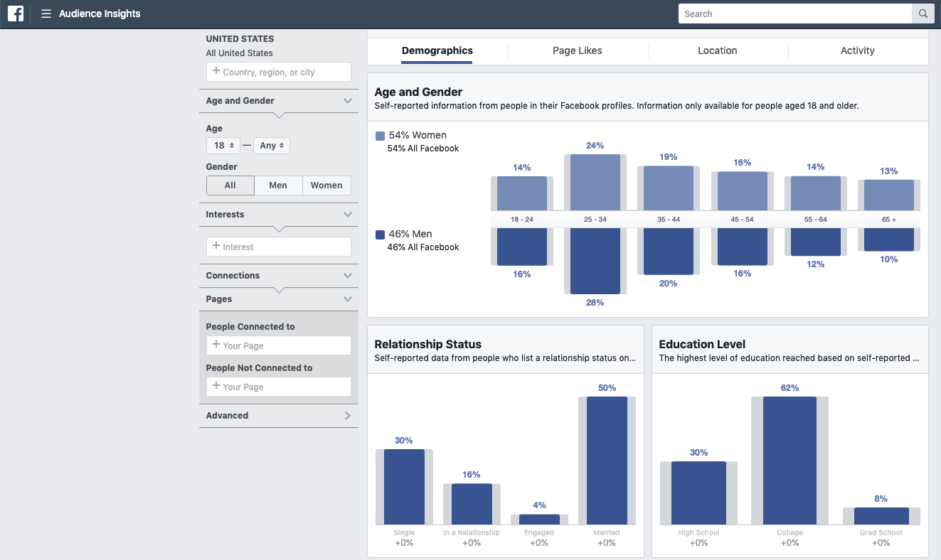The width and height of the screenshot is (941, 560).
Task: Collapse the Pages section chevron
Action: click(348, 299)
